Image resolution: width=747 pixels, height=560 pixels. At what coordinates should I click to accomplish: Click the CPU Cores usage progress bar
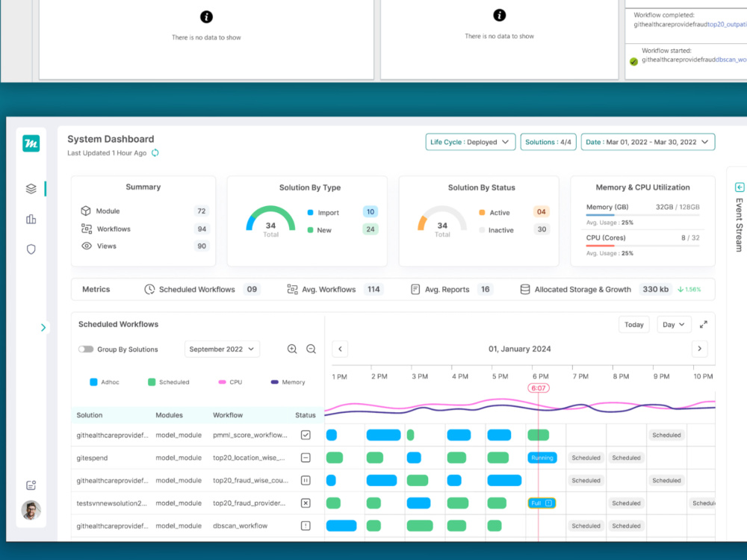click(642, 246)
